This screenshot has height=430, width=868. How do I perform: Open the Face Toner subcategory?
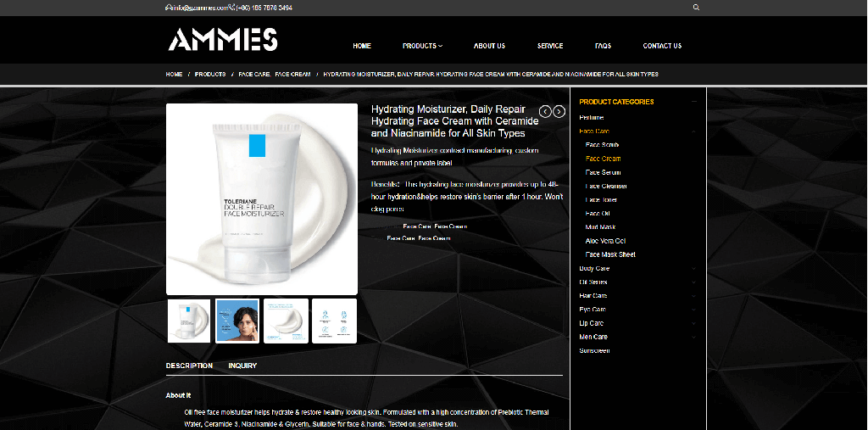tap(601, 199)
